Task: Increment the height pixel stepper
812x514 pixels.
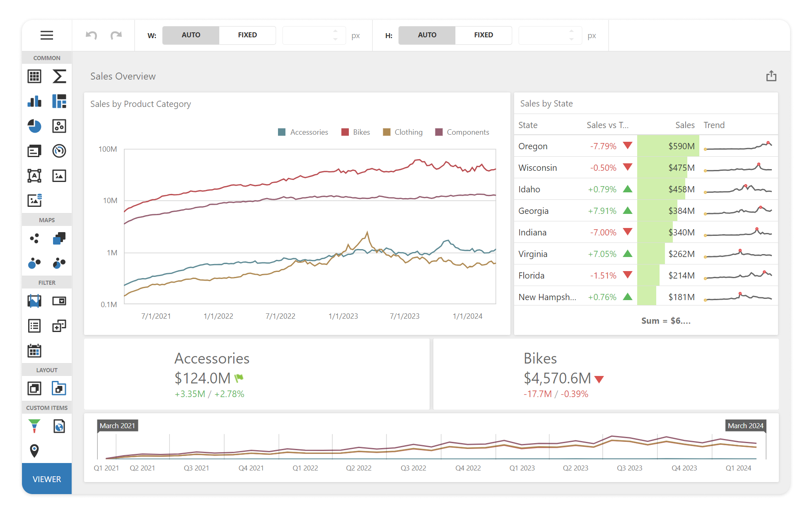Action: (572, 31)
